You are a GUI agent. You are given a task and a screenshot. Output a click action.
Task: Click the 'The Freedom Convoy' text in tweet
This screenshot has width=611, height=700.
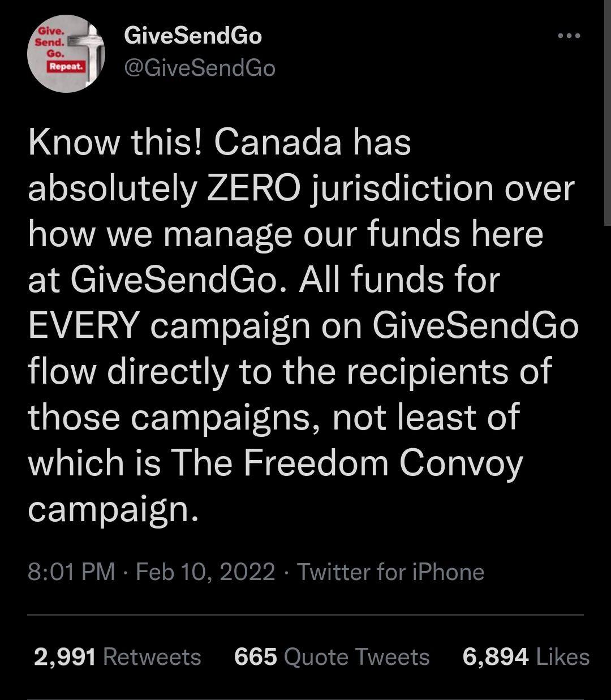347,462
